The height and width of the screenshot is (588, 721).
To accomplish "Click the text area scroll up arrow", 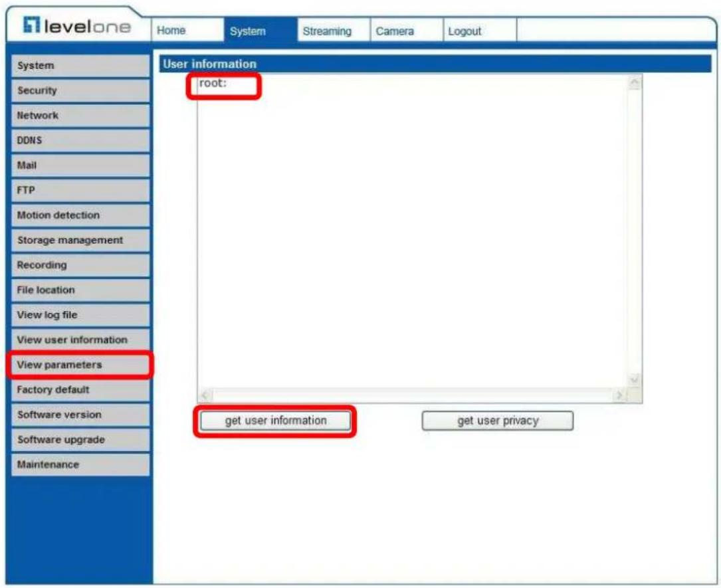I will click(635, 83).
